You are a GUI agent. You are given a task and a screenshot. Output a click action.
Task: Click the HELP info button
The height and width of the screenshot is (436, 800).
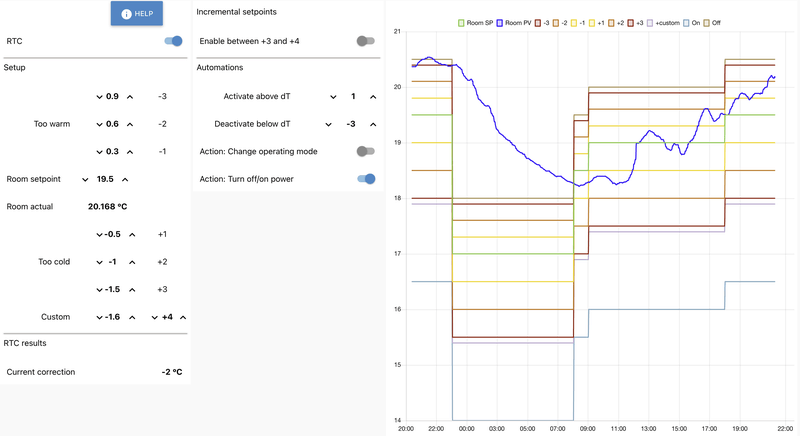[x=136, y=14]
